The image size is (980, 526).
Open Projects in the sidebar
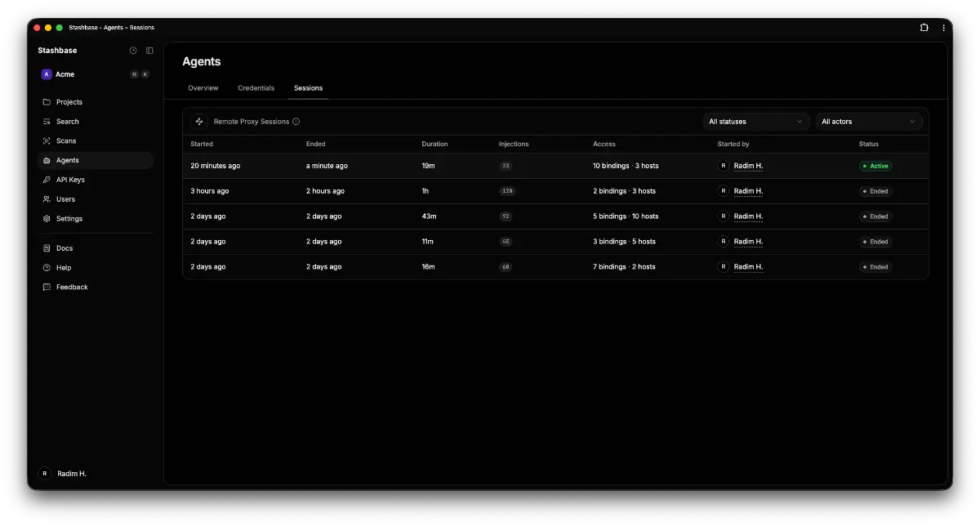tap(96, 102)
